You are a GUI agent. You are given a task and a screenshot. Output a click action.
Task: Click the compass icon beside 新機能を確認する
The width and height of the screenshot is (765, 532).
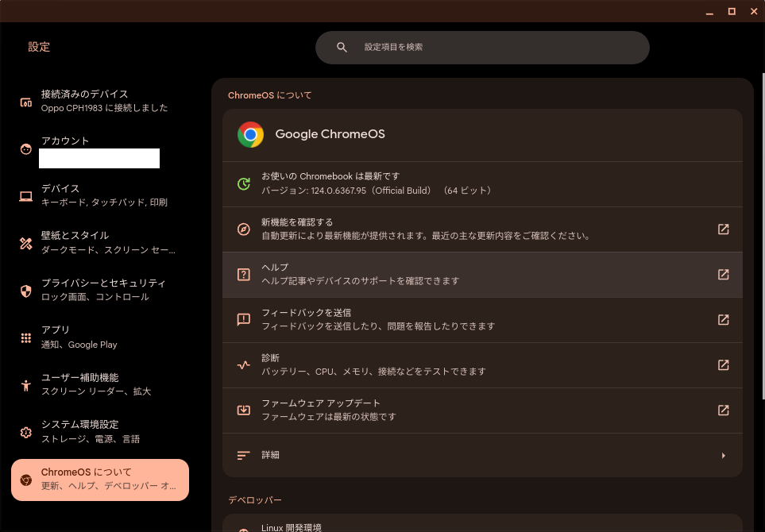243,229
